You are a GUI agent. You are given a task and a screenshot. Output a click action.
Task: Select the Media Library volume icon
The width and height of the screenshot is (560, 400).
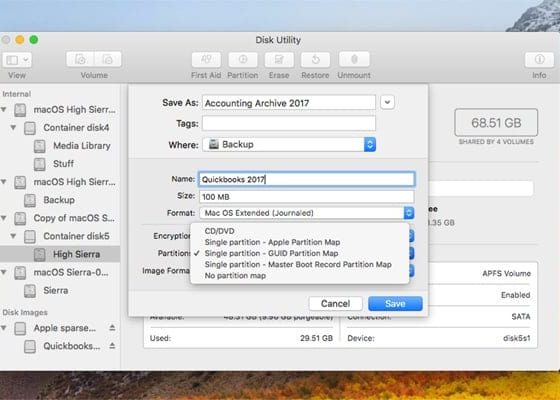coord(40,146)
